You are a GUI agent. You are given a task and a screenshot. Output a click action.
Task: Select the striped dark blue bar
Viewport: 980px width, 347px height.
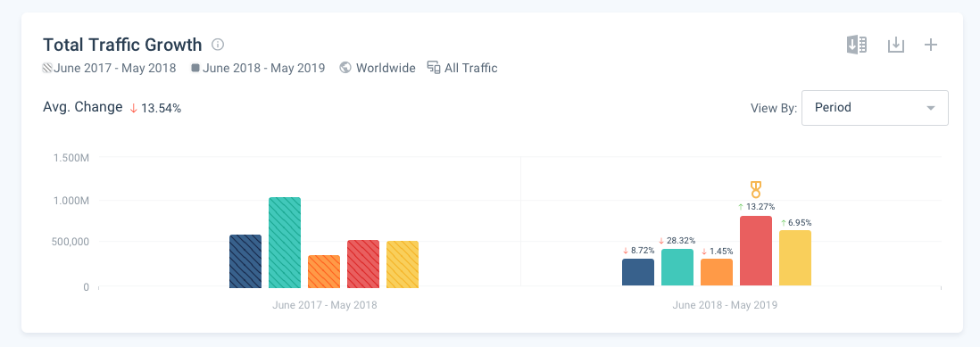pos(245,261)
